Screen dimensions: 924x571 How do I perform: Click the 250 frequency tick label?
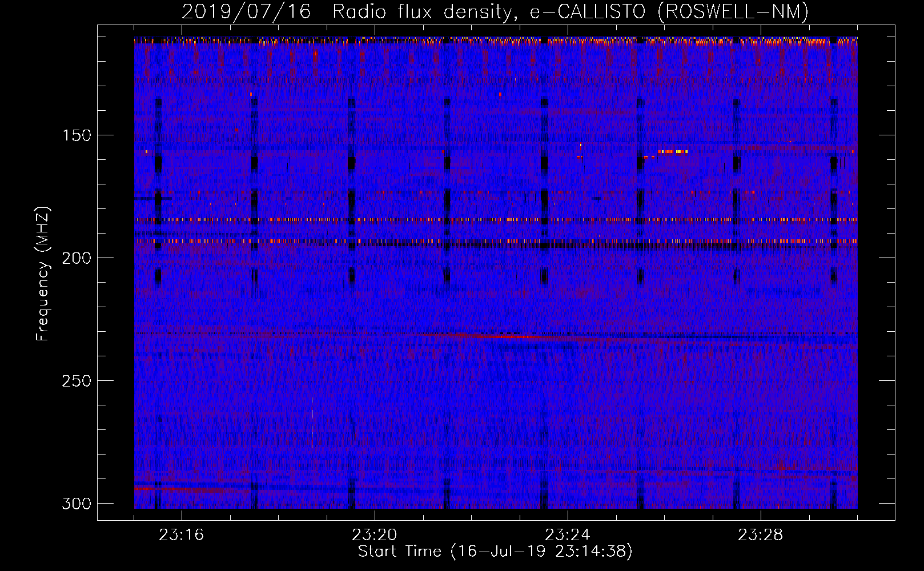pos(77,381)
